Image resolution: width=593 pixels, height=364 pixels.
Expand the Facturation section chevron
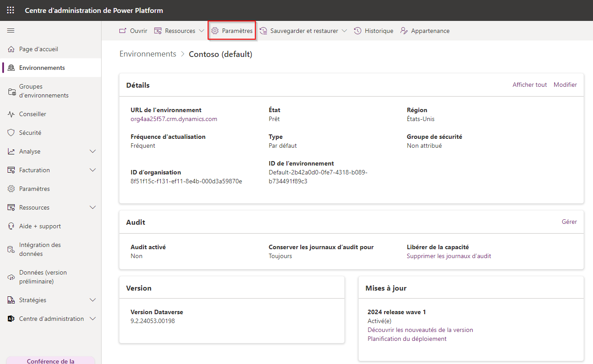pos(93,170)
